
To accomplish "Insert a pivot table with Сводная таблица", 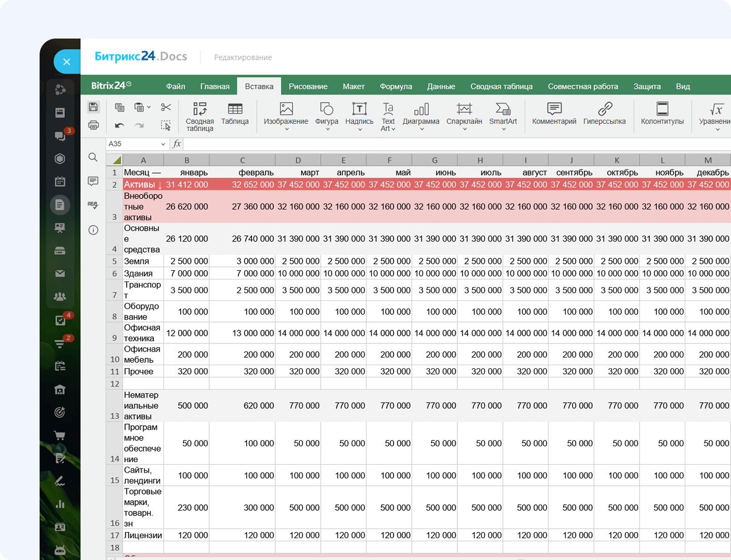I will 200,116.
